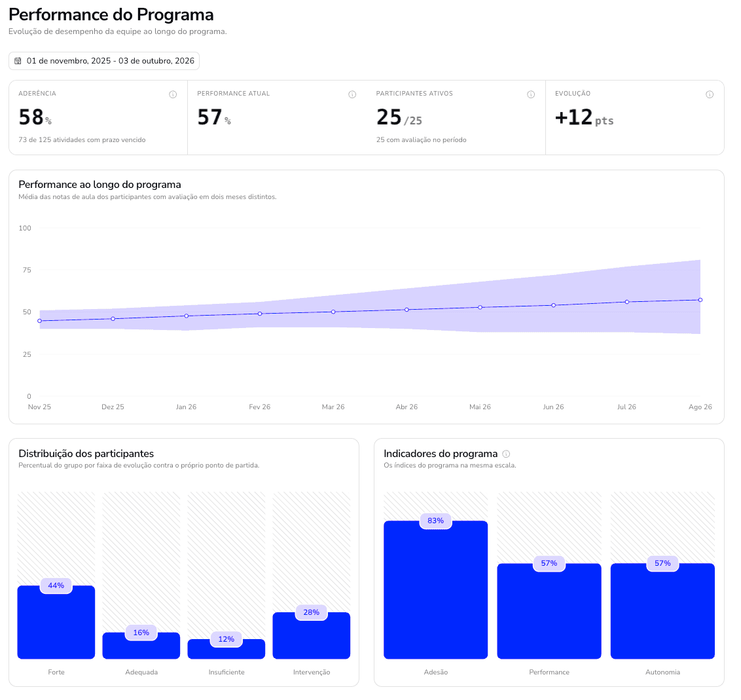Select the Jan 26 data point
The height and width of the screenshot is (700, 741).
(186, 316)
